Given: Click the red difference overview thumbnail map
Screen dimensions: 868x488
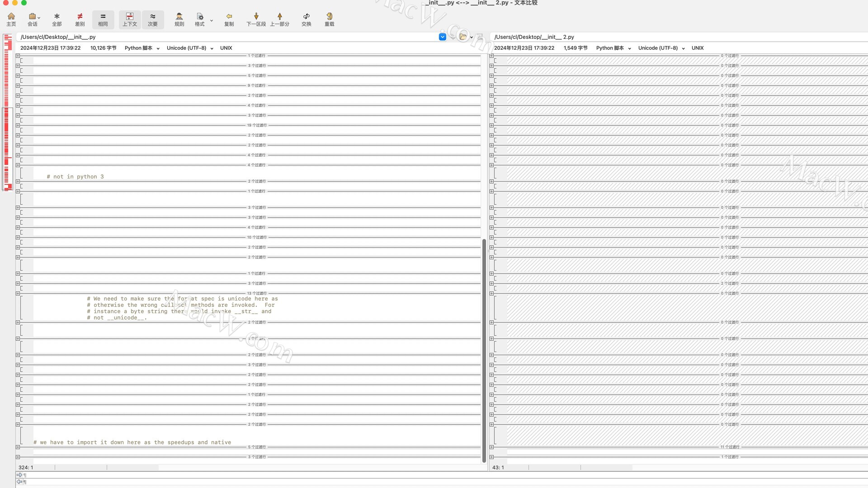Looking at the screenshot, I should coord(8,112).
